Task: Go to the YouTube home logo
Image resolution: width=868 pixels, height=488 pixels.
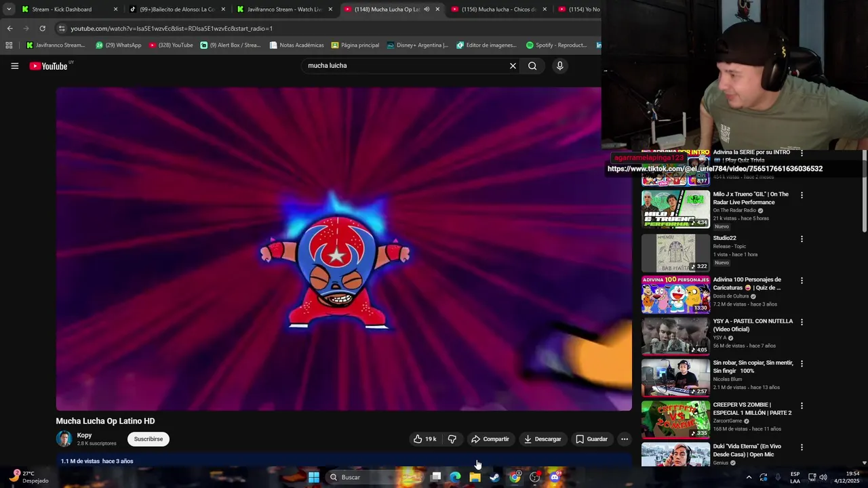Action: [49, 66]
